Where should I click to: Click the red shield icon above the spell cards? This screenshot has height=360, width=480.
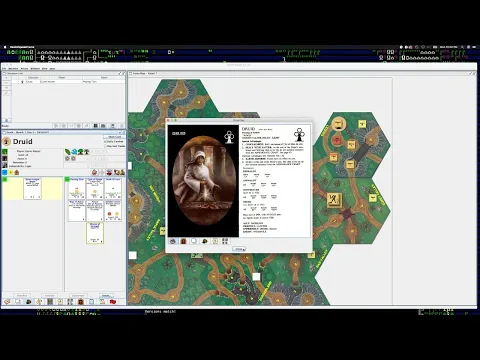click(95, 172)
